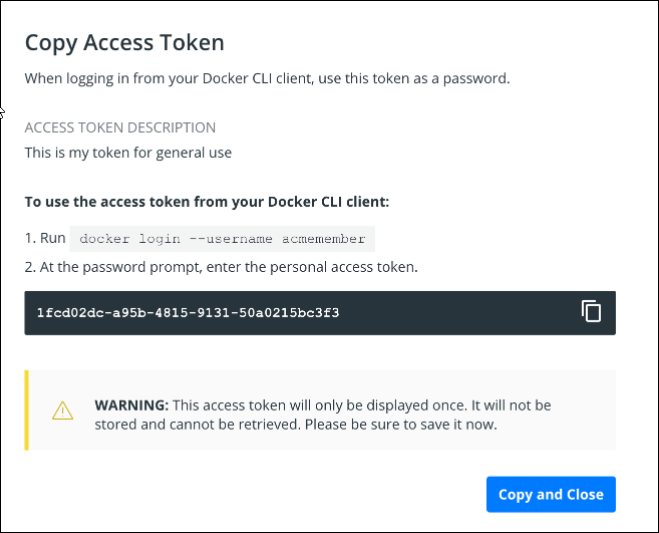Click the 'stored and cannot be retrieved' warning line

[296, 424]
